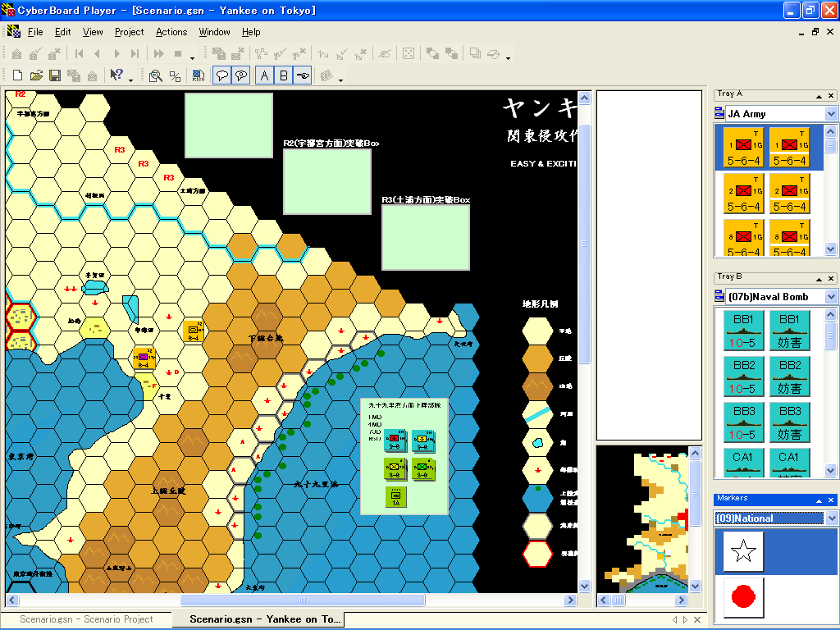
Task: Click the Tray A list scroll down arrow
Action: (x=831, y=249)
